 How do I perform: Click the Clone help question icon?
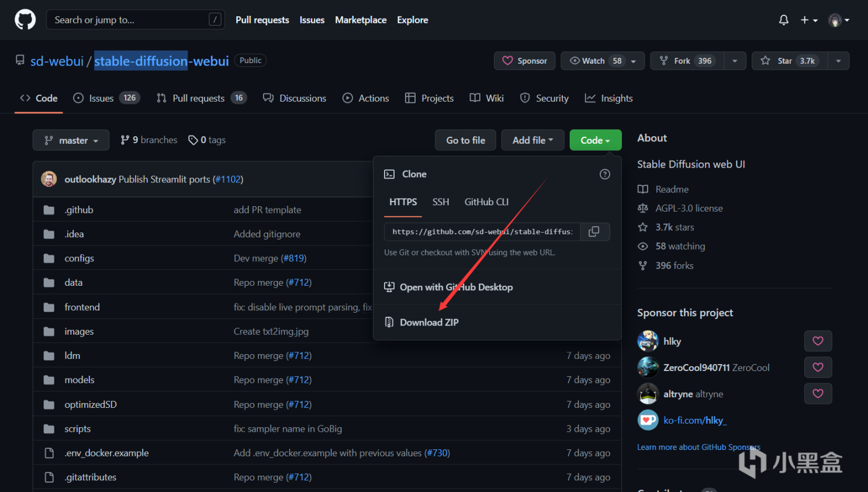(605, 174)
